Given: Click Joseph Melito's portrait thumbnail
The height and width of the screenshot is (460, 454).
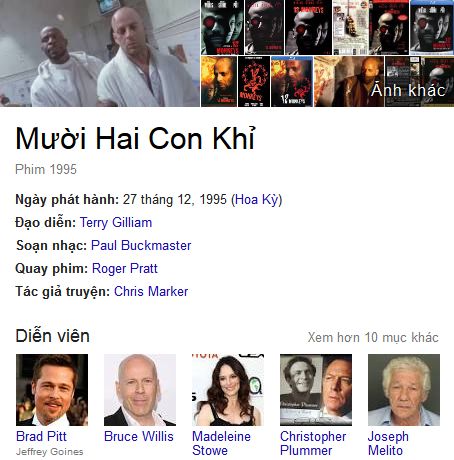Looking at the screenshot, I should (404, 390).
